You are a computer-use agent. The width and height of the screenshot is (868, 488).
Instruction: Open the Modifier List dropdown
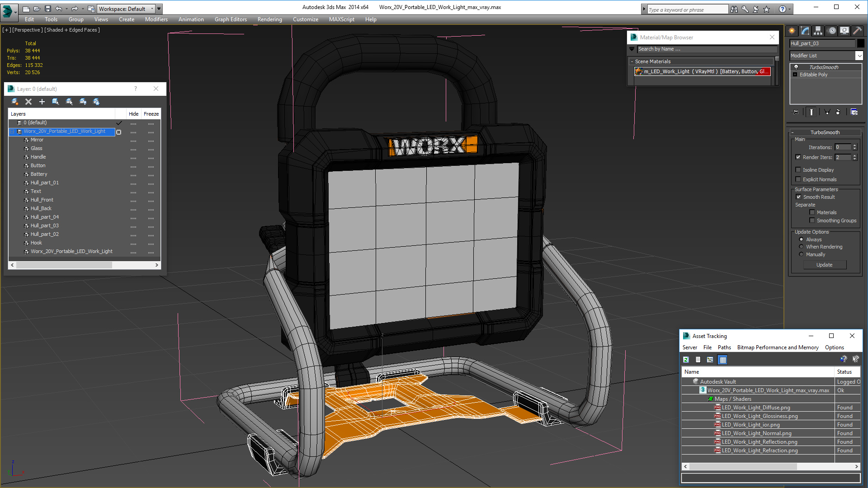click(859, 56)
